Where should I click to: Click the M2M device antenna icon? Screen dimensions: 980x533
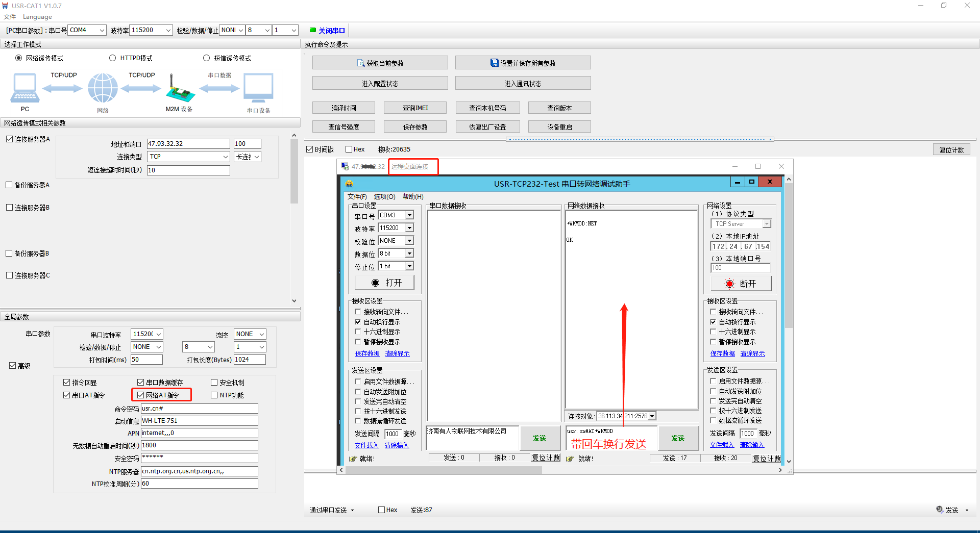(x=180, y=88)
